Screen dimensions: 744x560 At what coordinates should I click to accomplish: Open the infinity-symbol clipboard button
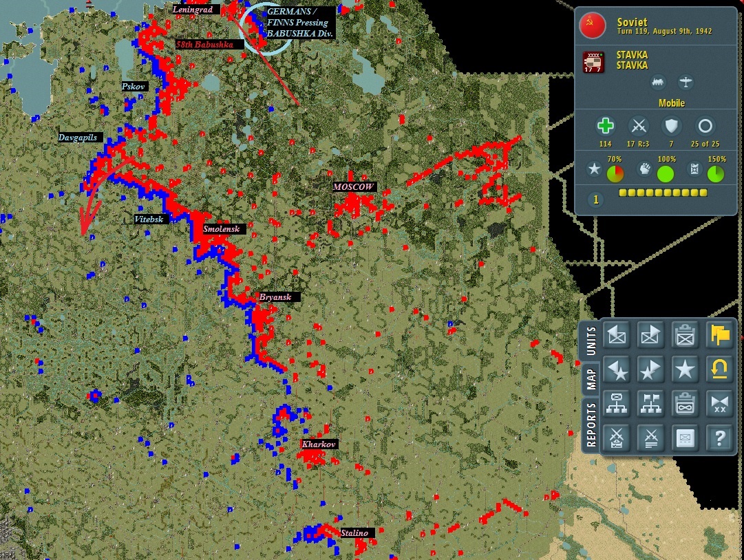[685, 404]
